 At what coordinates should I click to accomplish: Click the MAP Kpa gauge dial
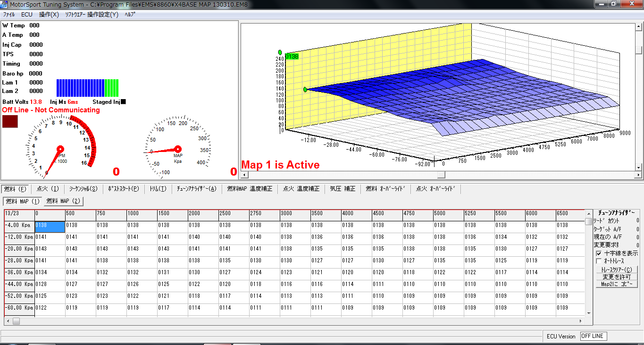coord(178,148)
